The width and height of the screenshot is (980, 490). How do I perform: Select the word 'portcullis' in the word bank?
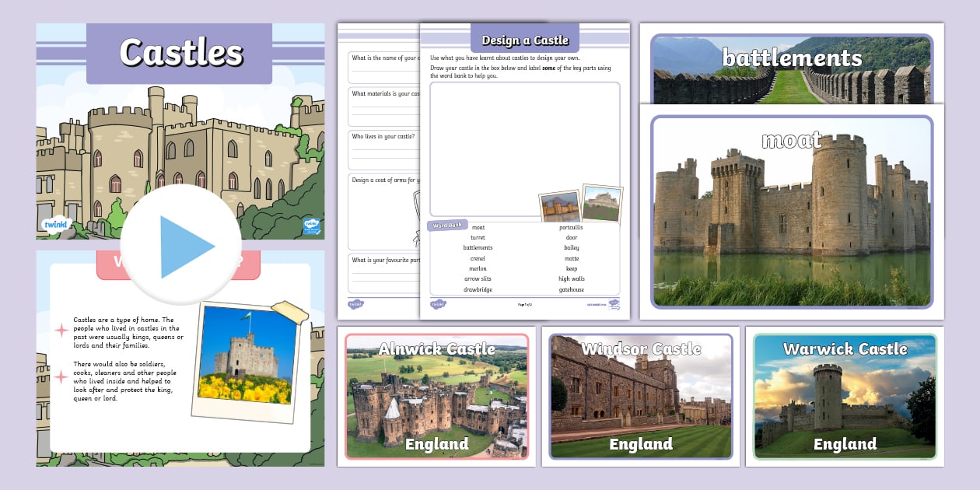tap(572, 227)
